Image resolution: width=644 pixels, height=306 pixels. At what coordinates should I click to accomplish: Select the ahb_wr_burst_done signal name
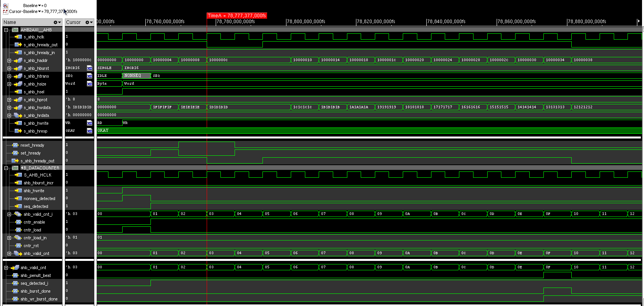[x=39, y=299]
